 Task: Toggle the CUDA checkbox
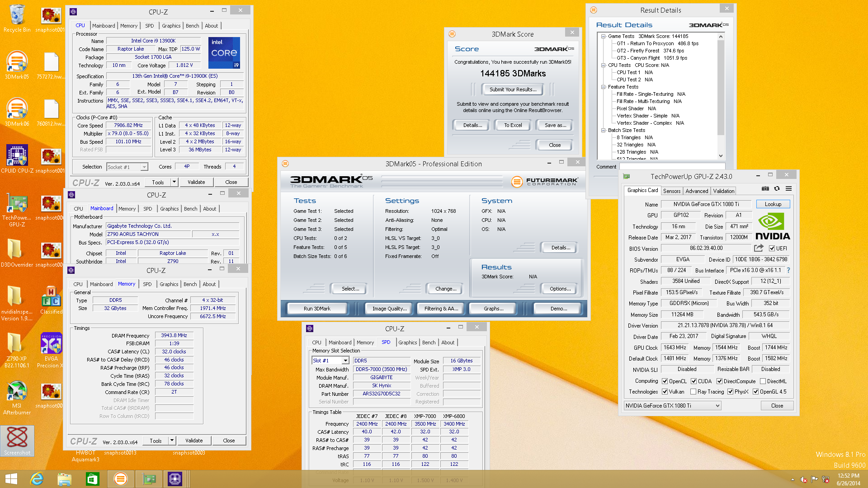pyautogui.click(x=694, y=381)
